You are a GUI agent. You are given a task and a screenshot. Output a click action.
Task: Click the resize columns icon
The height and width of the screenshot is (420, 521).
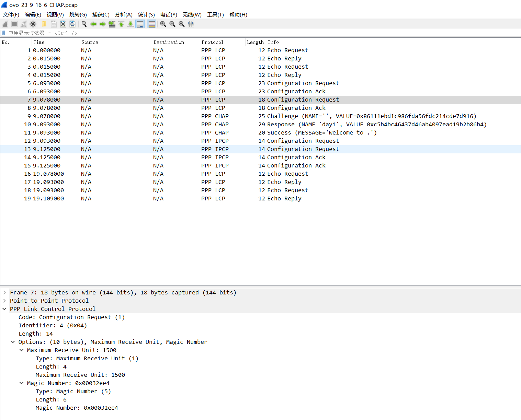(191, 24)
